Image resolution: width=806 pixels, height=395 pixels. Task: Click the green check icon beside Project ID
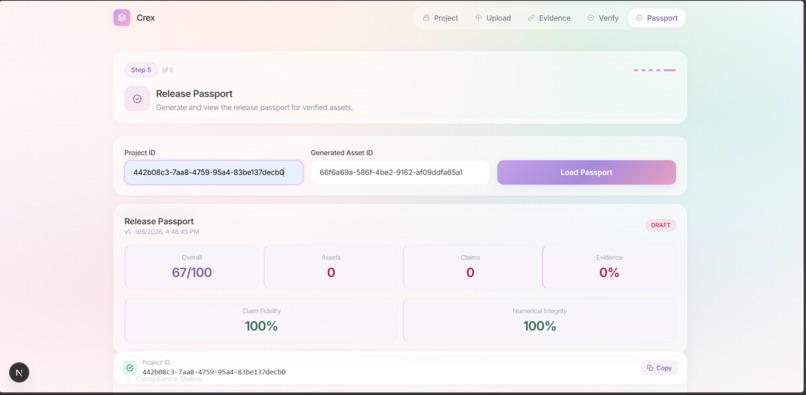[130, 368]
